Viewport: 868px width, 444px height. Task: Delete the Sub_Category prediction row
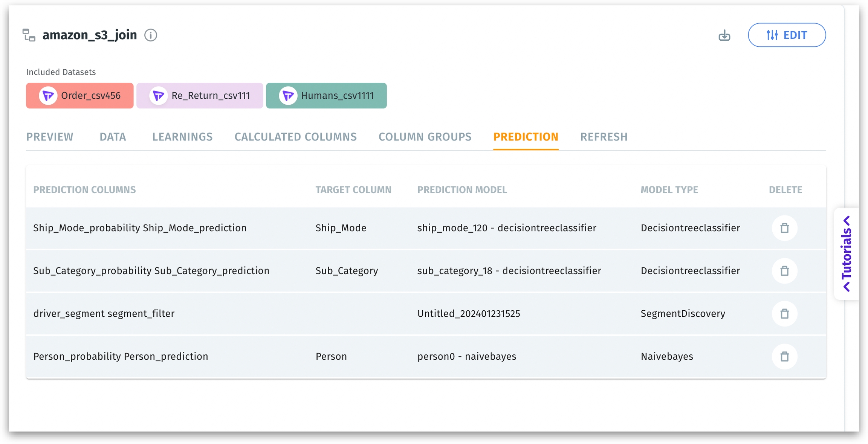coord(784,271)
